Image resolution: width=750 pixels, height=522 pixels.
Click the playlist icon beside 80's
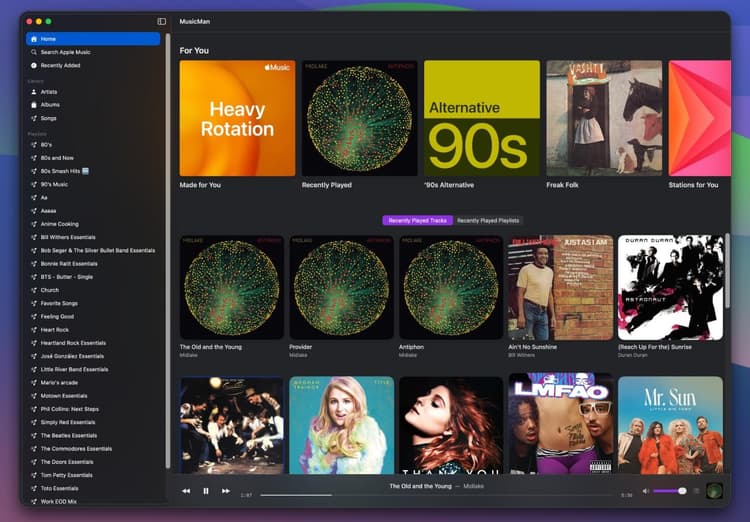(34, 144)
